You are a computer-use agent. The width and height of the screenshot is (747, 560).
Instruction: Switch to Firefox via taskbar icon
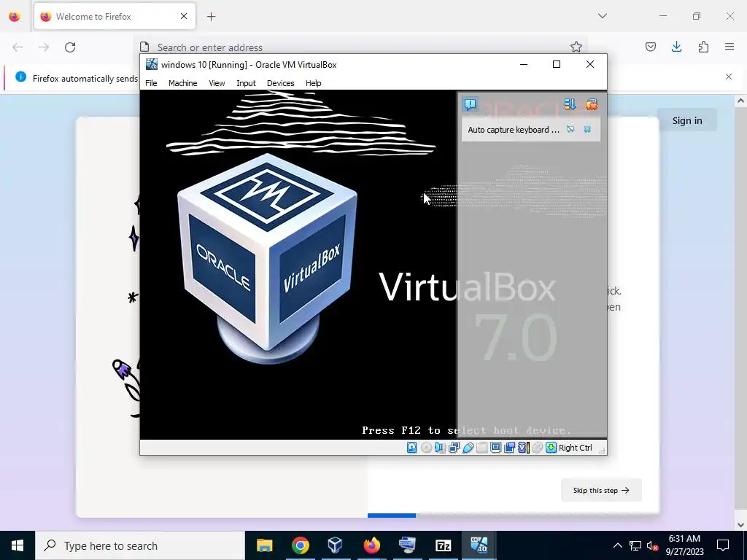pyautogui.click(x=371, y=545)
